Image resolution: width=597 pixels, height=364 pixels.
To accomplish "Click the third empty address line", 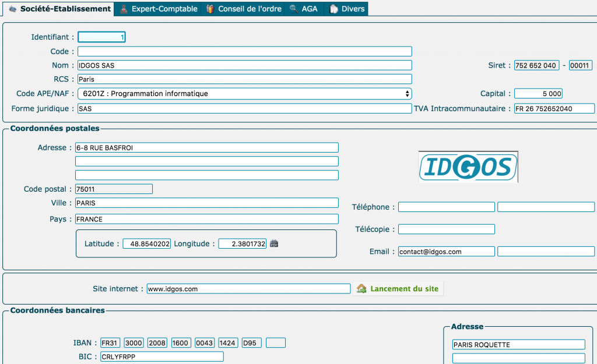I will coord(207,175).
